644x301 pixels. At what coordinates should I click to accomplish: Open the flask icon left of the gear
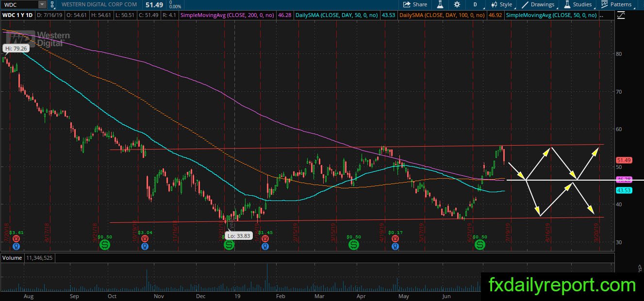(440, 4)
